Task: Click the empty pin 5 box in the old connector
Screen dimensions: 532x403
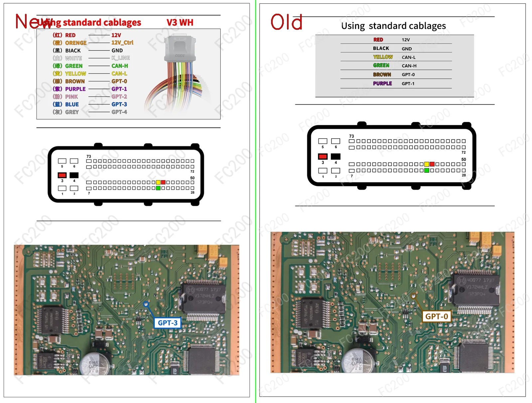Action: click(323, 141)
